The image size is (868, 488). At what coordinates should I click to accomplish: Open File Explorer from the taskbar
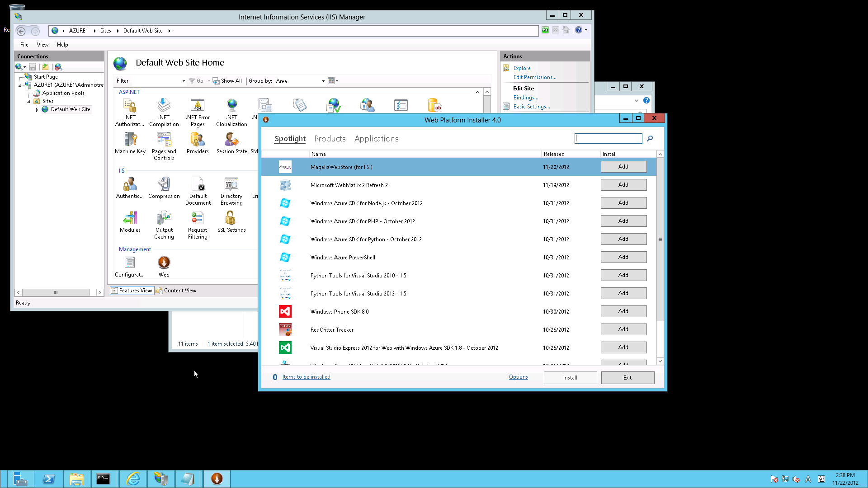click(x=76, y=479)
